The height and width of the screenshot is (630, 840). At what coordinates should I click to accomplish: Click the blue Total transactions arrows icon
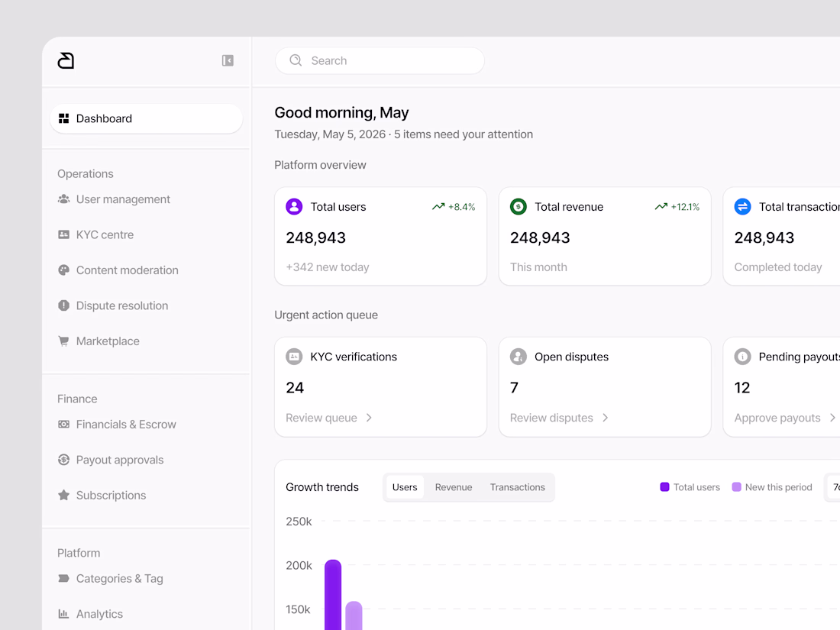tap(742, 207)
